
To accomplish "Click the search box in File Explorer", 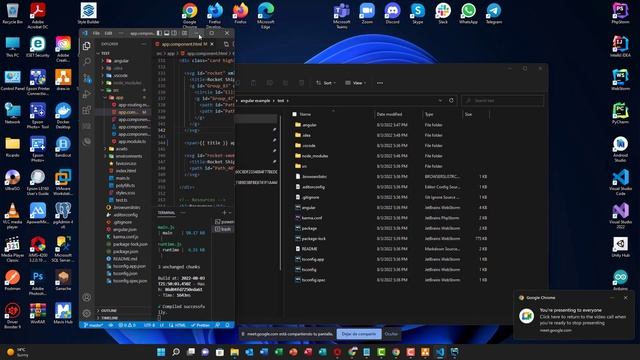I will tap(502, 100).
